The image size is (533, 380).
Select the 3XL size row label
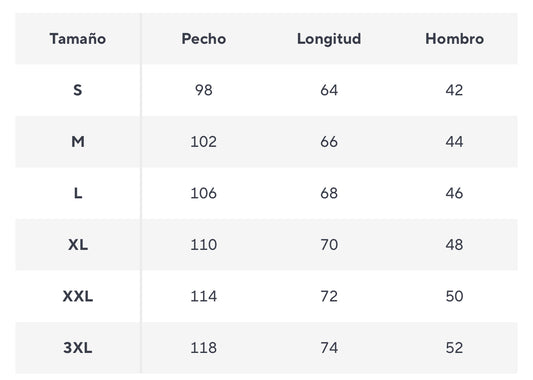78,348
